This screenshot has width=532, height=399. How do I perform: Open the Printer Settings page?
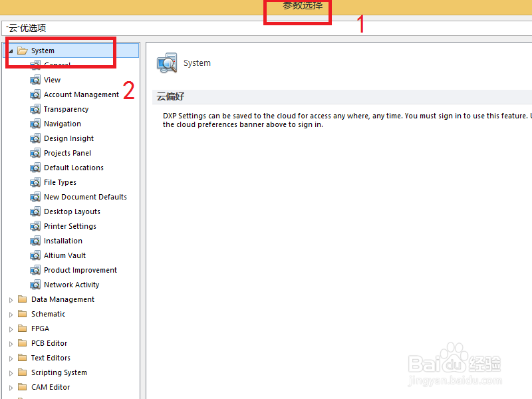point(70,226)
